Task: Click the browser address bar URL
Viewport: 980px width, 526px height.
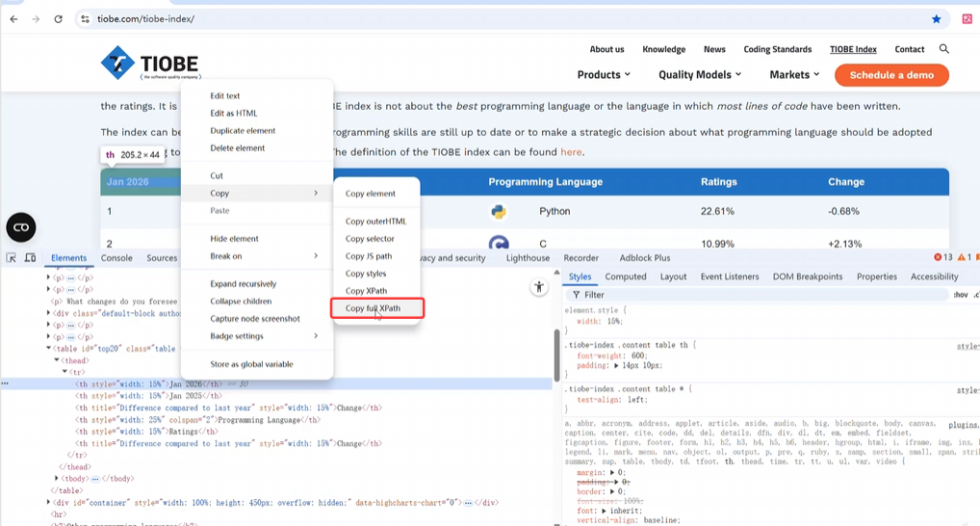Action: click(x=145, y=18)
